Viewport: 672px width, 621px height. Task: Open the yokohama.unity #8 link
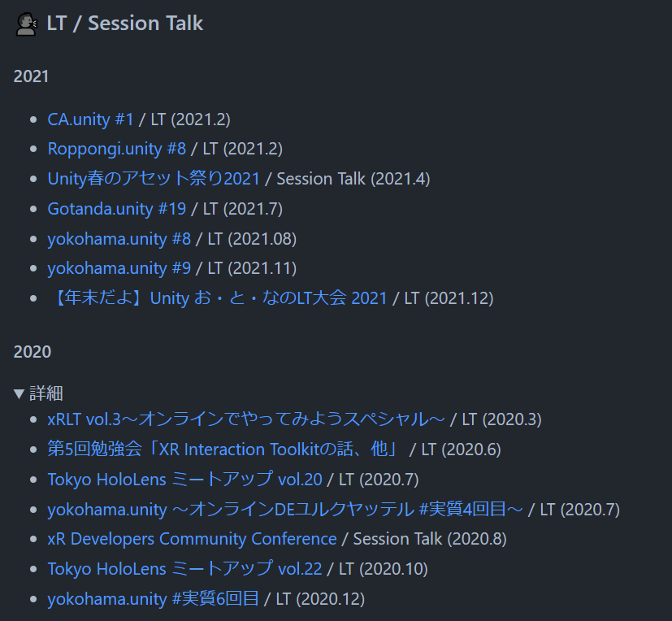coord(119,238)
